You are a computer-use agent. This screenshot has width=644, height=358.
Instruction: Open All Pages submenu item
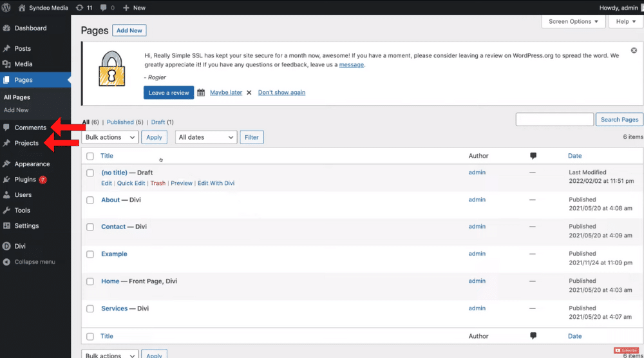pyautogui.click(x=17, y=97)
